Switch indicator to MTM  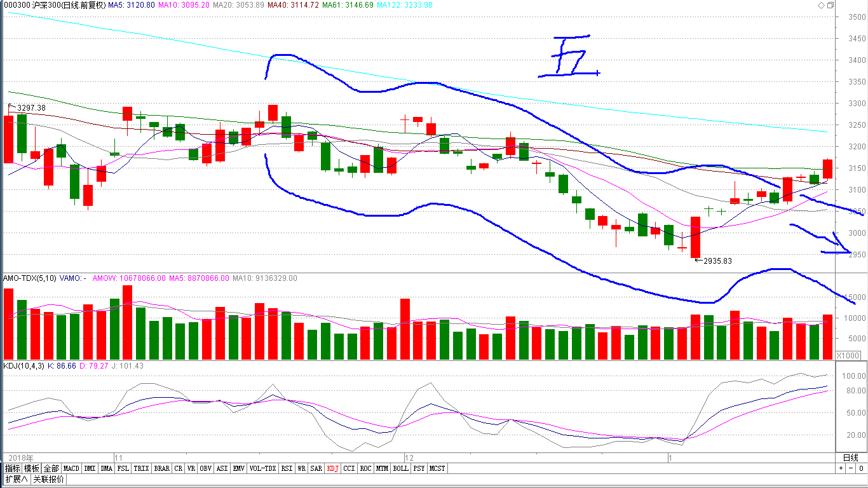click(382, 468)
